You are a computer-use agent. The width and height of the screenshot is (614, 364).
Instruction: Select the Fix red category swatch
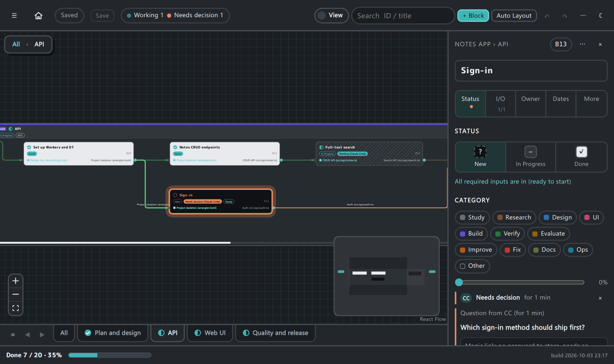507,250
